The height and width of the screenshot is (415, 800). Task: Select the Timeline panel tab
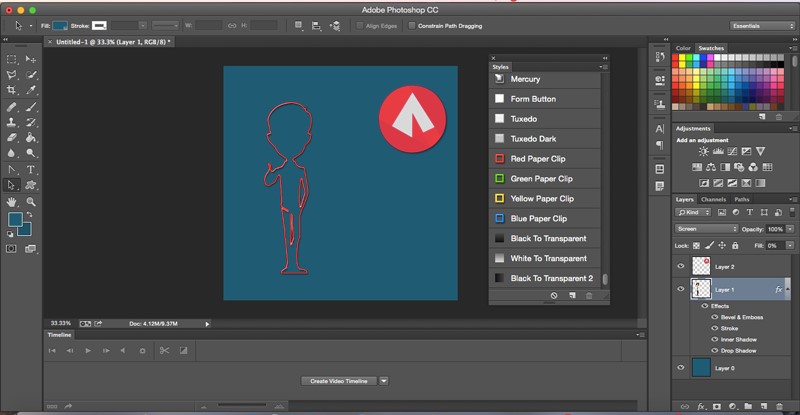[60, 335]
